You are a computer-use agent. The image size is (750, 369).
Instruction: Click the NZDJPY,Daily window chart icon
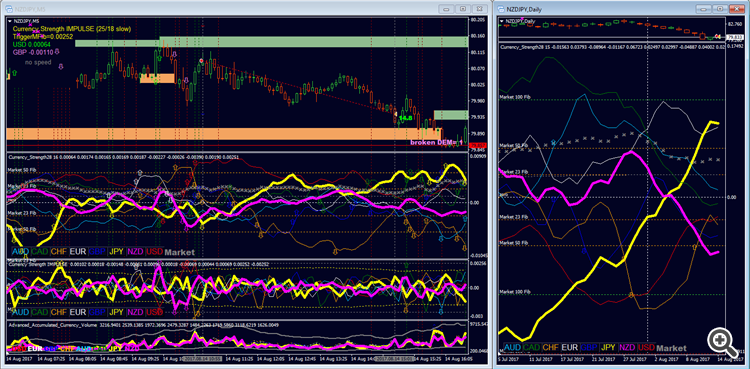coord(500,8)
